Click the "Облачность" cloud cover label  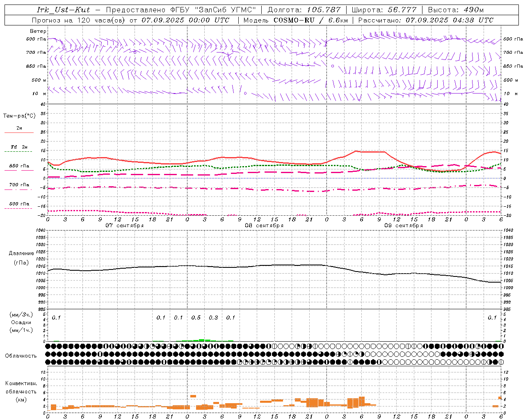[x=21, y=356]
